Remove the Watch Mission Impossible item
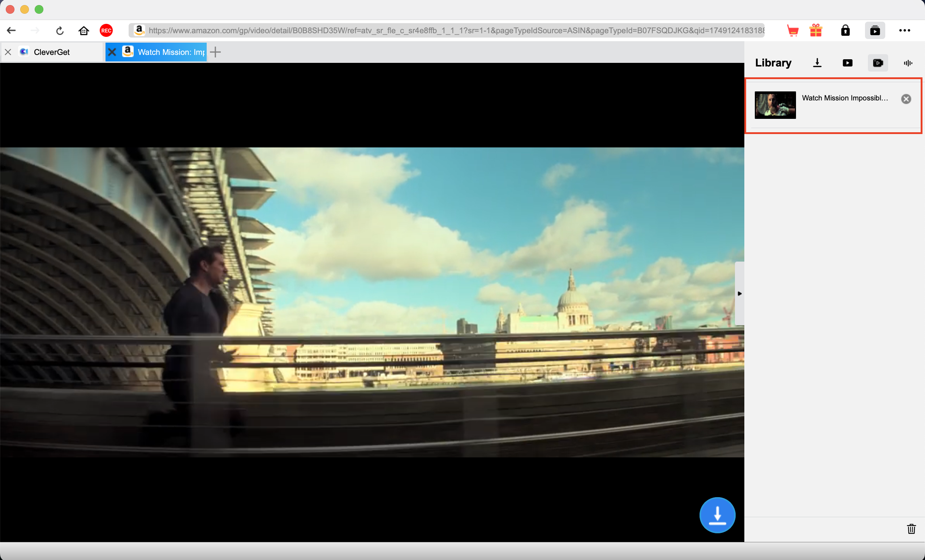 tap(906, 99)
